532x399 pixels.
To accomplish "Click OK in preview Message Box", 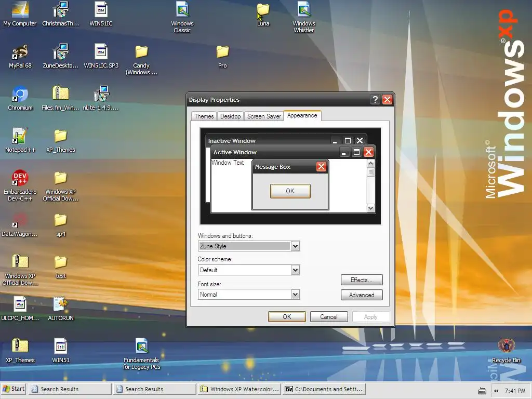I will pyautogui.click(x=290, y=191).
